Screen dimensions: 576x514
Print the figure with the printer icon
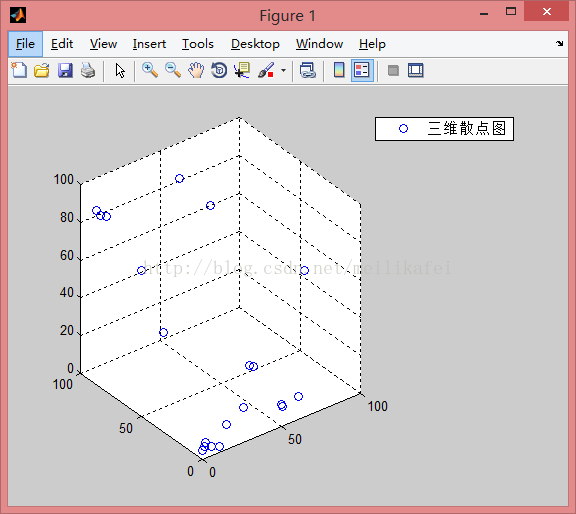(88, 70)
